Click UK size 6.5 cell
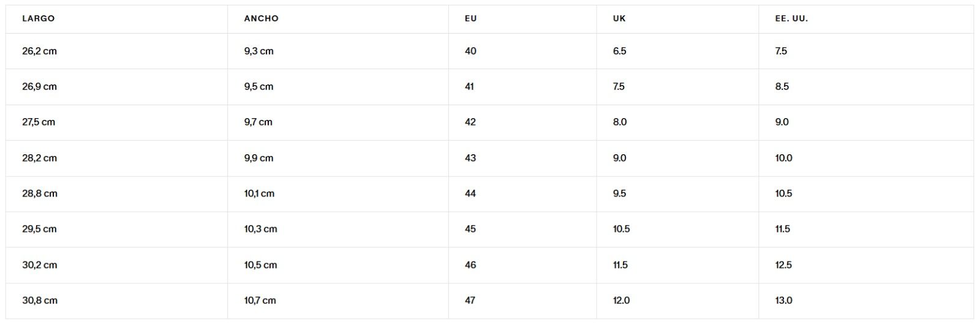This screenshot has width=980, height=325. pyautogui.click(x=619, y=51)
